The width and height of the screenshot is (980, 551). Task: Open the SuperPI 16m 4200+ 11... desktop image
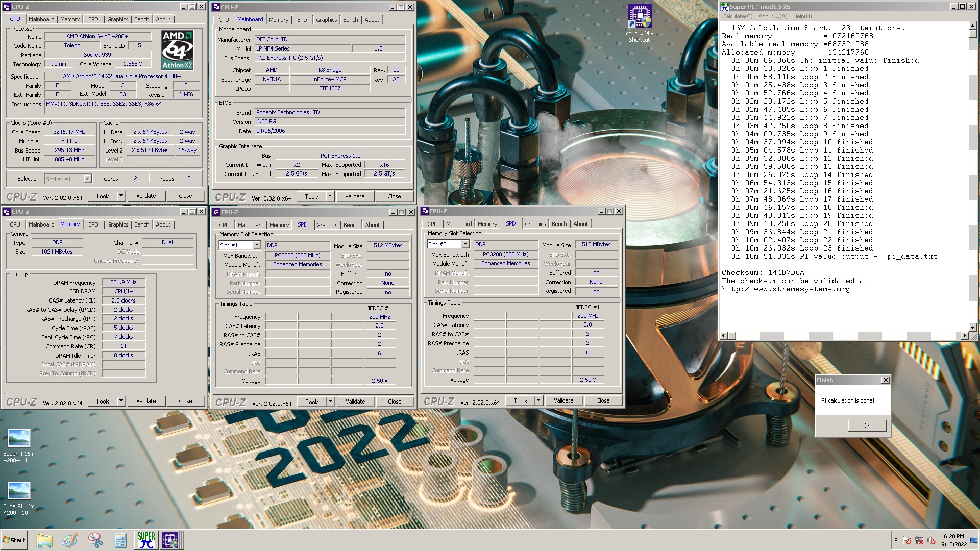(x=19, y=445)
